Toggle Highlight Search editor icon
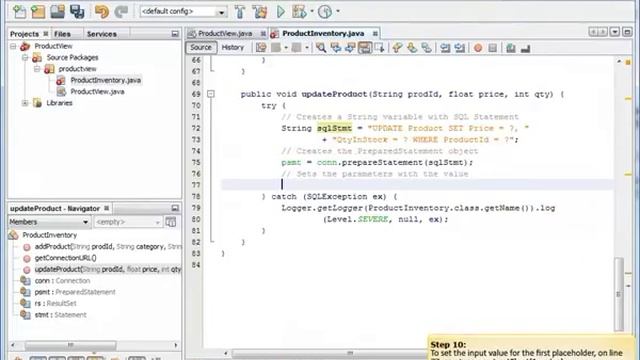This screenshot has height=360, width=640. 364,48
